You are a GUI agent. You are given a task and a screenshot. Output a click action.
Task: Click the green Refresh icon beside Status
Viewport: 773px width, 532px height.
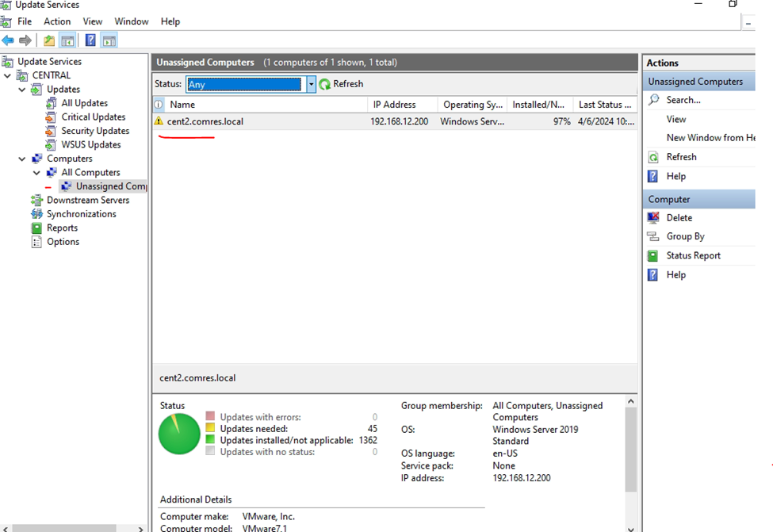pos(325,84)
